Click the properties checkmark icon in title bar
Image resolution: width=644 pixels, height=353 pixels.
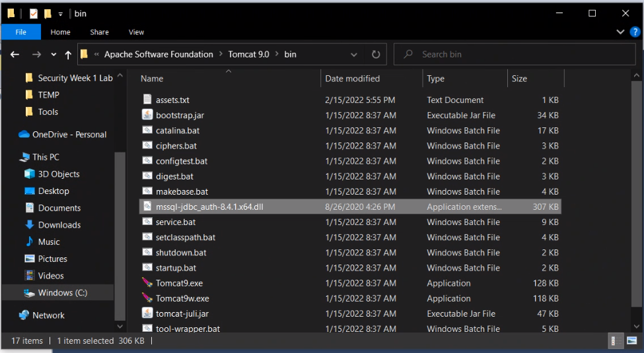(x=34, y=13)
